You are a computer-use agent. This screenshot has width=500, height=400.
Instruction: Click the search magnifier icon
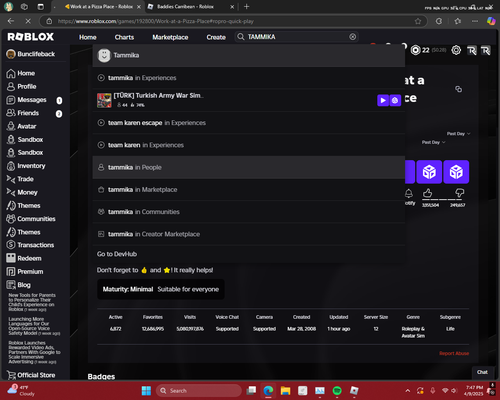pos(241,37)
